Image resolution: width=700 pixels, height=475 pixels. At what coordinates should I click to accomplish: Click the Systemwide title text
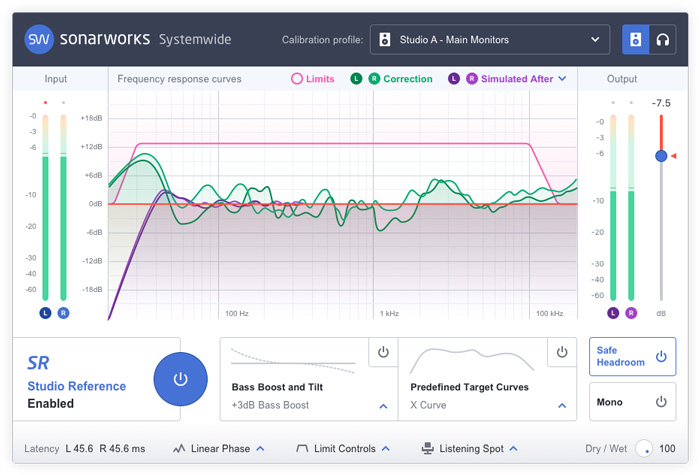195,39
